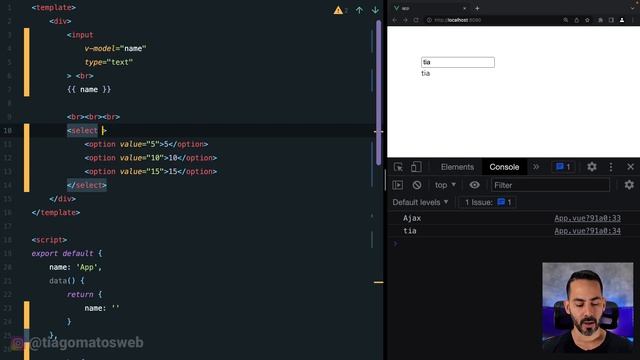Click the share icon in address bar

tap(577, 20)
